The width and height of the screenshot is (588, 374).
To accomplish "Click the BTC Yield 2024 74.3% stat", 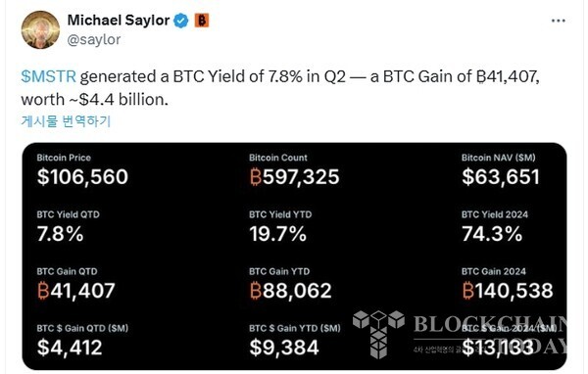I will tap(492, 234).
